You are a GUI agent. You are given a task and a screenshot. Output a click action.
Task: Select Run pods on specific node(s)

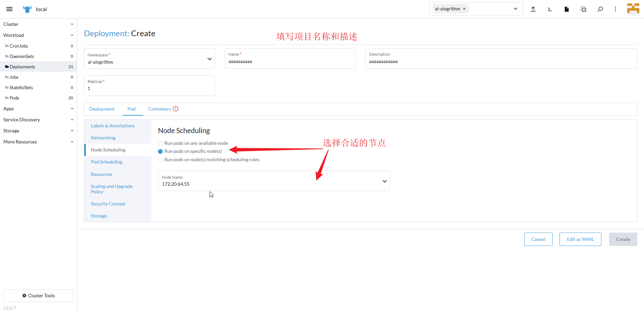point(160,151)
